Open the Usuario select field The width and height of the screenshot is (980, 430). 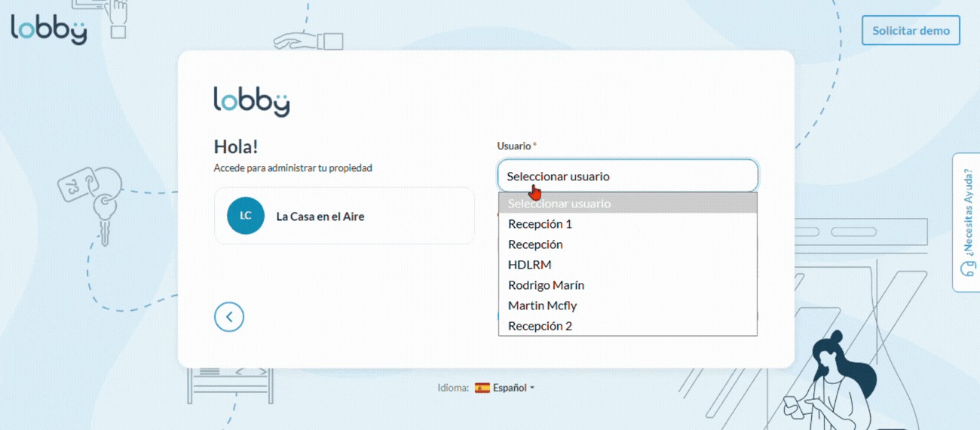pyautogui.click(x=627, y=176)
